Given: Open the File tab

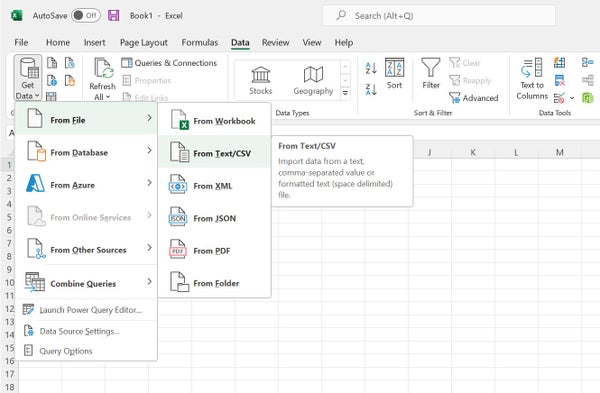Looking at the screenshot, I should [x=21, y=42].
